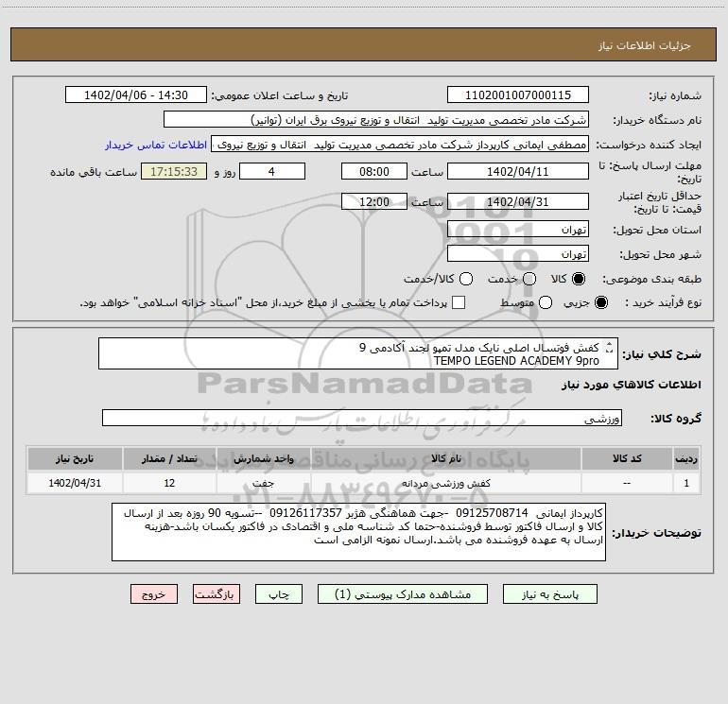Click the پاسخ به نیاز button
Screen dimensions: 728x704
click(550, 594)
